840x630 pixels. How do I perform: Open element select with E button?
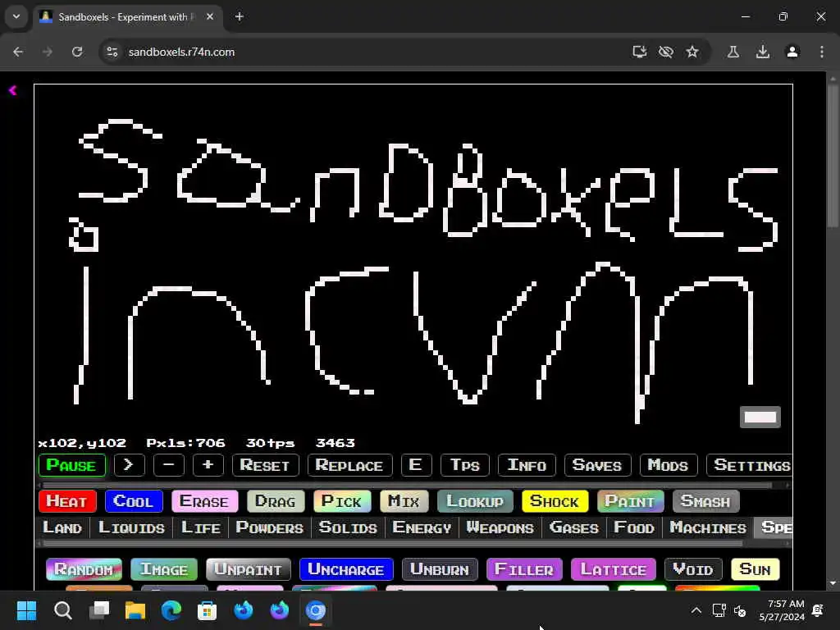(x=416, y=465)
